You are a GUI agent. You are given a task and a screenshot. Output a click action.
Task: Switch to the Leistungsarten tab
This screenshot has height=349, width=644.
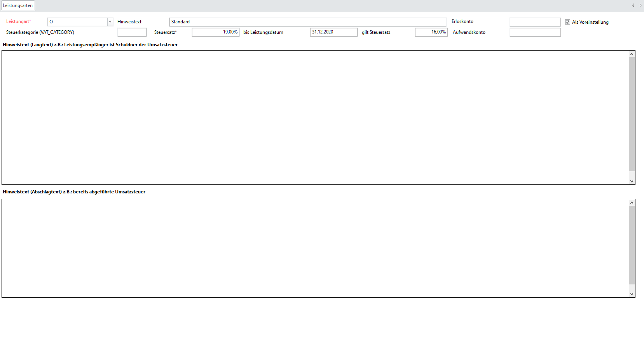18,5
